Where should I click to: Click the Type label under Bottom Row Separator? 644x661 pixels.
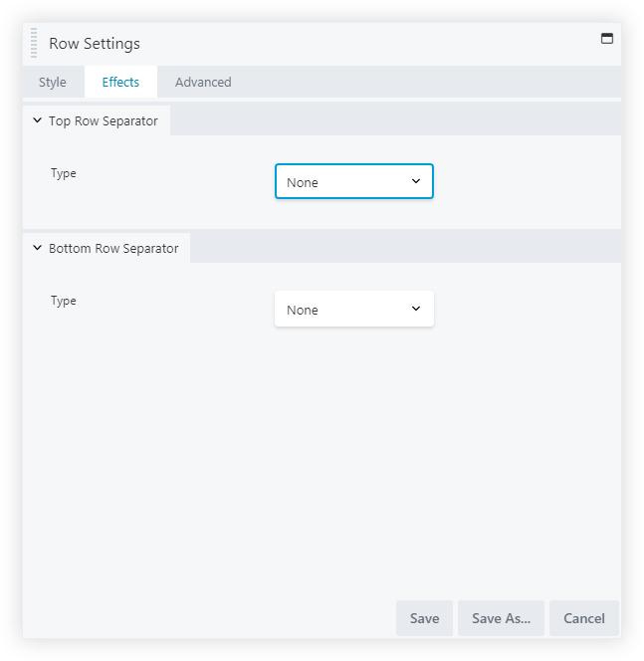pyautogui.click(x=64, y=301)
